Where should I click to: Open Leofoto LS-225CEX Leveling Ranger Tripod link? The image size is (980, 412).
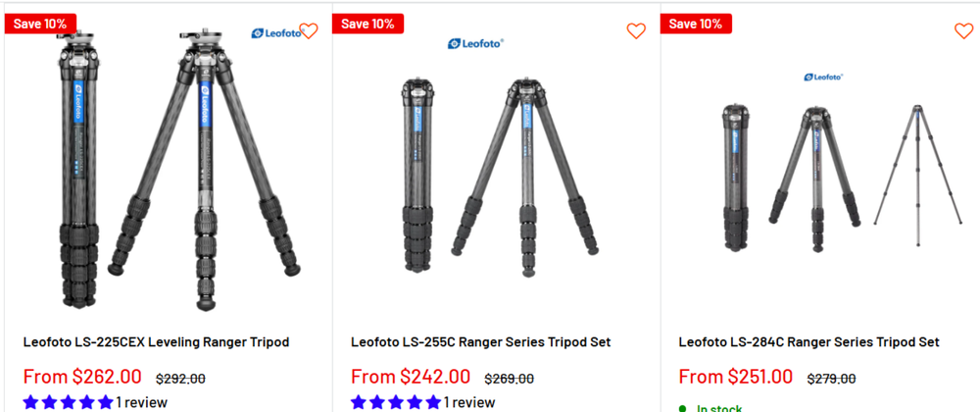click(x=156, y=342)
